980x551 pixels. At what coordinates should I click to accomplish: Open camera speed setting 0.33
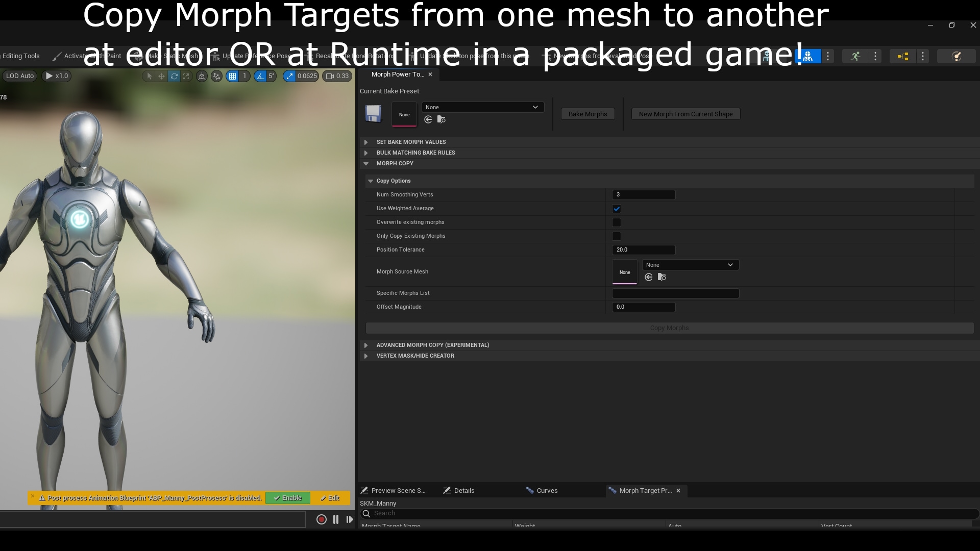click(x=337, y=76)
